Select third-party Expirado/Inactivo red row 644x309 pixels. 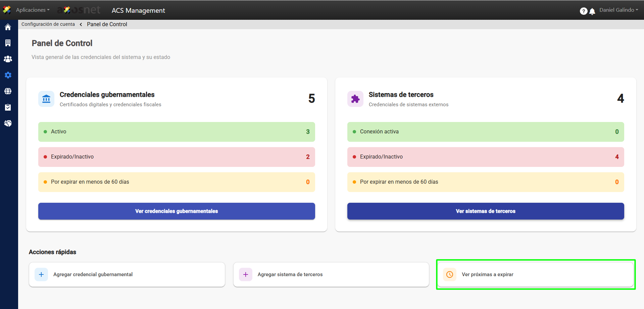(486, 157)
